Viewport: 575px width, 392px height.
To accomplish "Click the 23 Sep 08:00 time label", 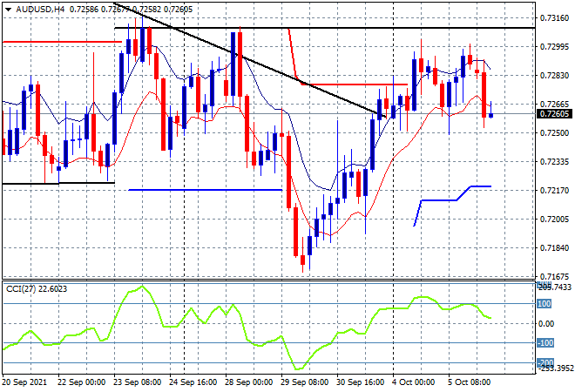I will (137, 382).
